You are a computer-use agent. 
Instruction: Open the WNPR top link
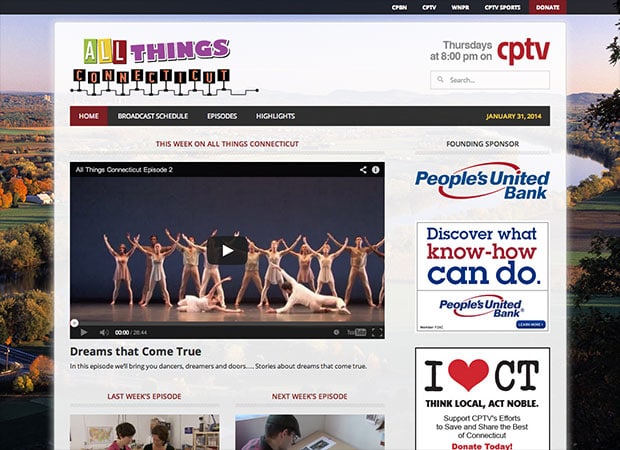[x=460, y=7]
